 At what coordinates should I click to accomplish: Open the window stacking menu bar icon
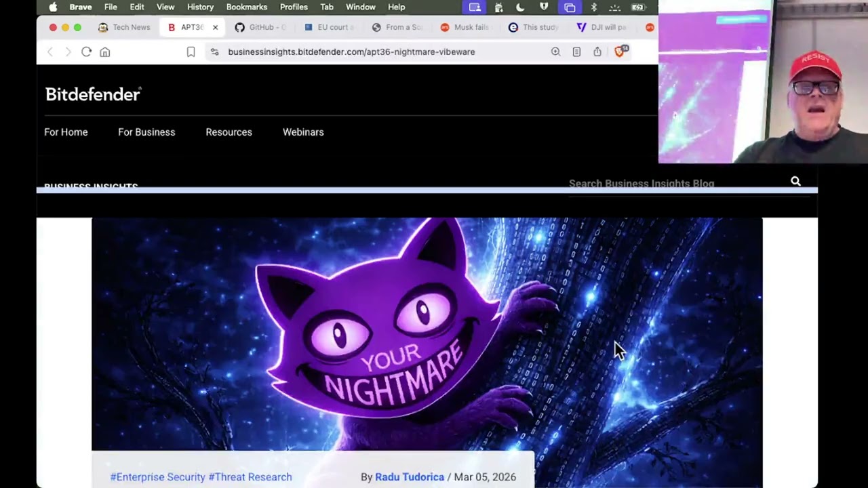570,7
